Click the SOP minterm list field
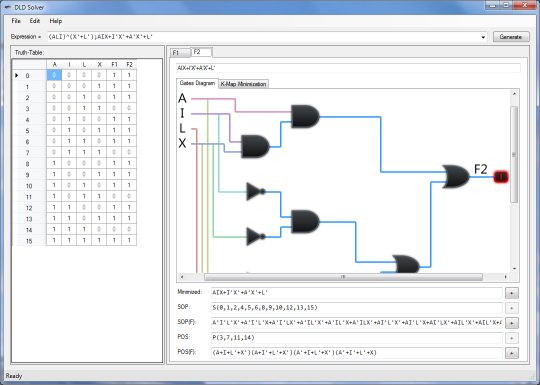The width and height of the screenshot is (540, 385). coord(357,308)
